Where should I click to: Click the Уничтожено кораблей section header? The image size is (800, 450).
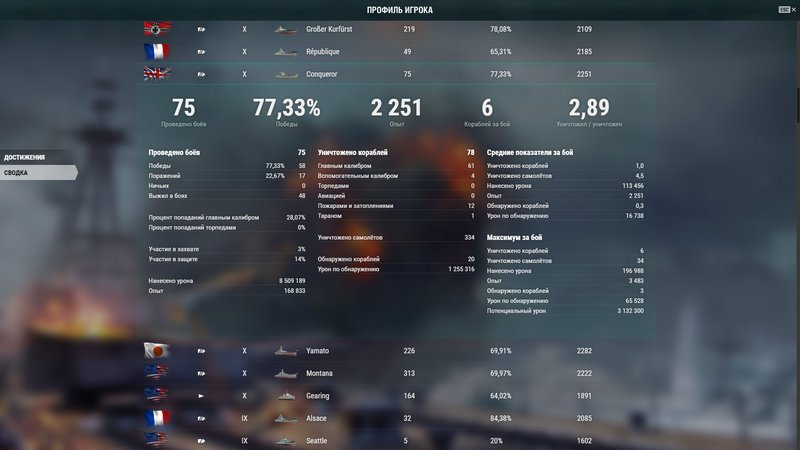pyautogui.click(x=353, y=152)
